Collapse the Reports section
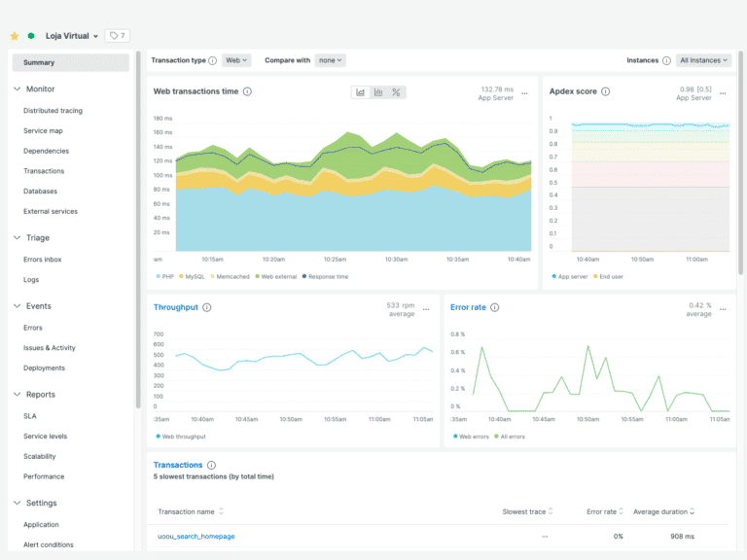 18,395
